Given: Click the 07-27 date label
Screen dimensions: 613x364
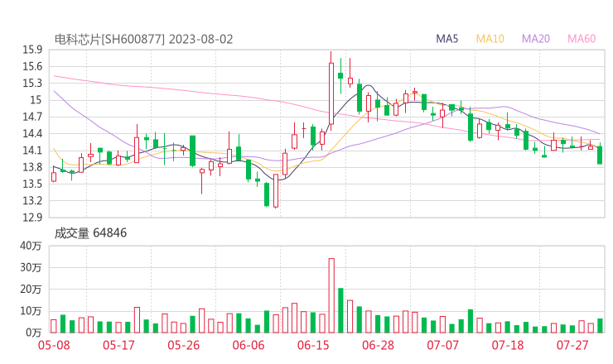Looking at the screenshot, I should click(x=572, y=345).
